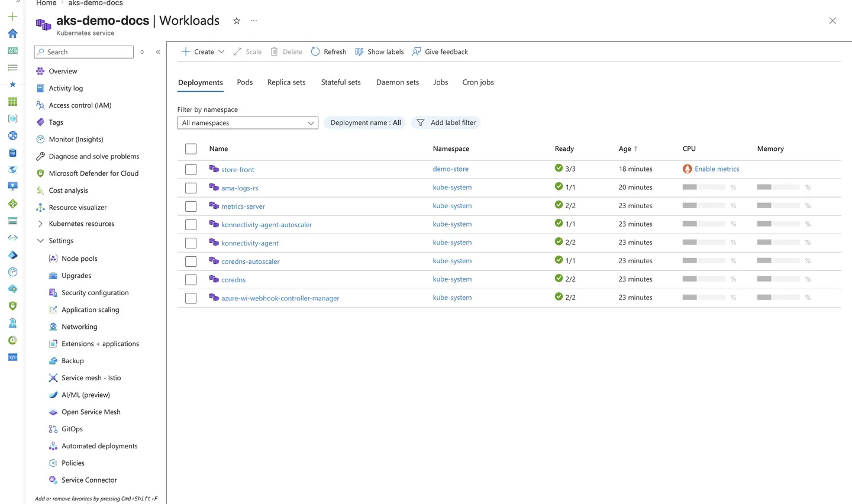Click the Home breadcrumb link

click(46, 4)
